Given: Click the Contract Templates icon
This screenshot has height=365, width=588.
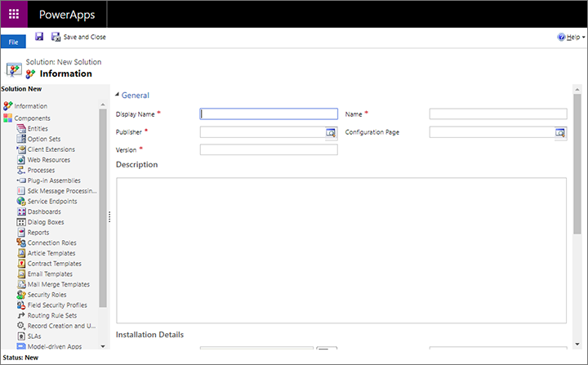Looking at the screenshot, I should pos(21,264).
